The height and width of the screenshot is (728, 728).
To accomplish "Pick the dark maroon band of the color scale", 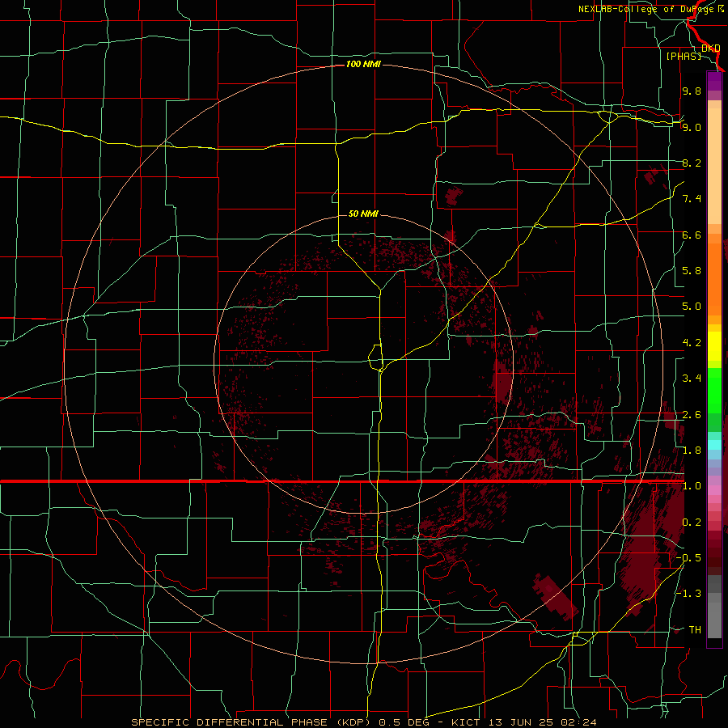I will 714,553.
